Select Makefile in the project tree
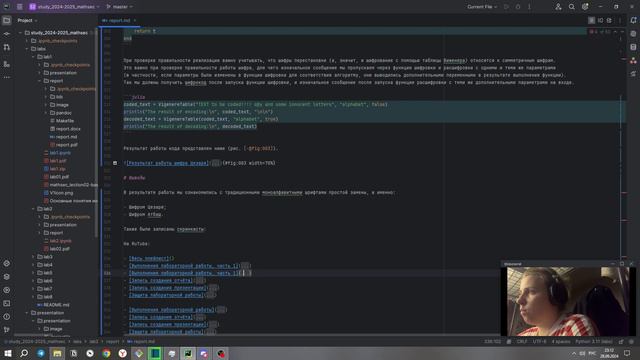This screenshot has width=640, height=360. tap(65, 121)
